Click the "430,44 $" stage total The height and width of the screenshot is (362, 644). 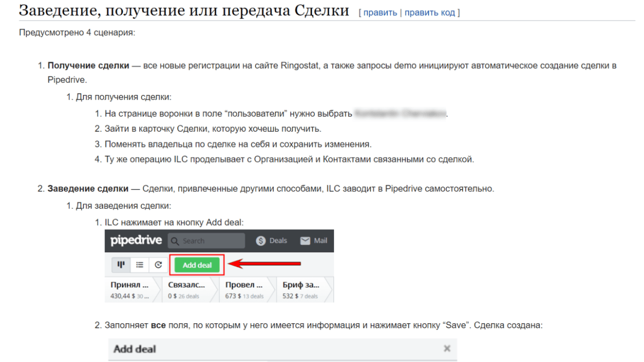123,296
